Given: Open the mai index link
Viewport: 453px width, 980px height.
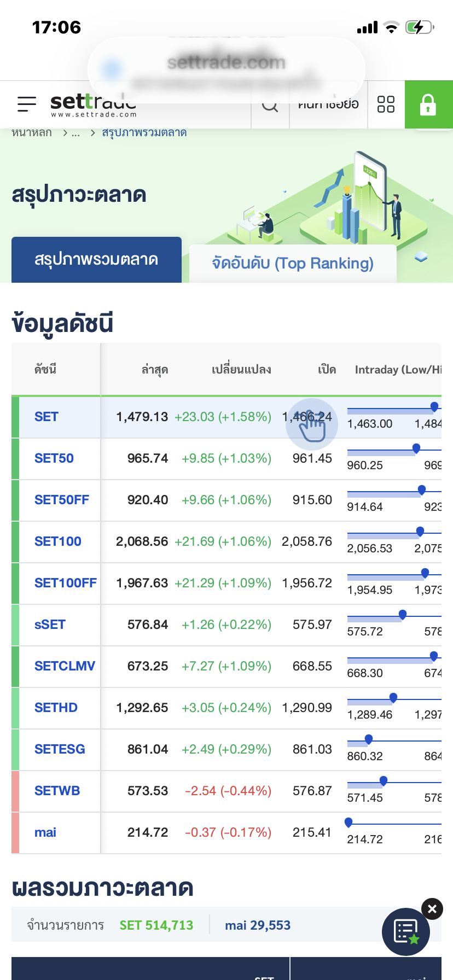Looking at the screenshot, I should pos(45,832).
